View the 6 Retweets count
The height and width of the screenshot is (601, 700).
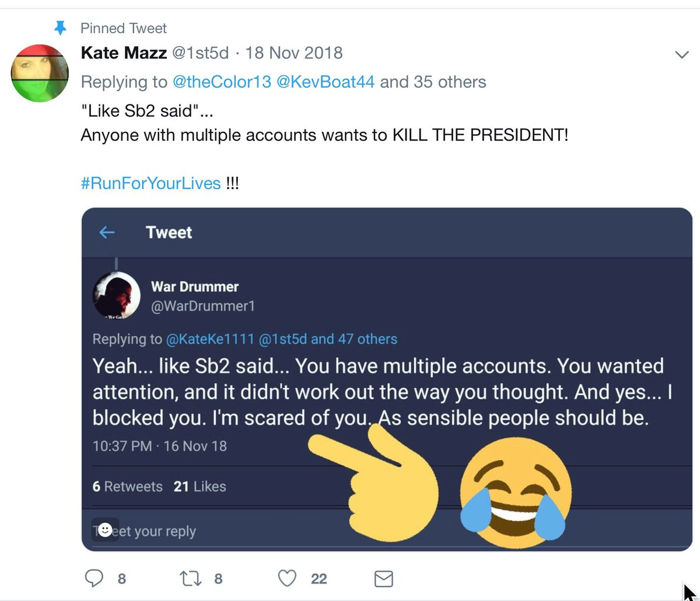(x=127, y=486)
